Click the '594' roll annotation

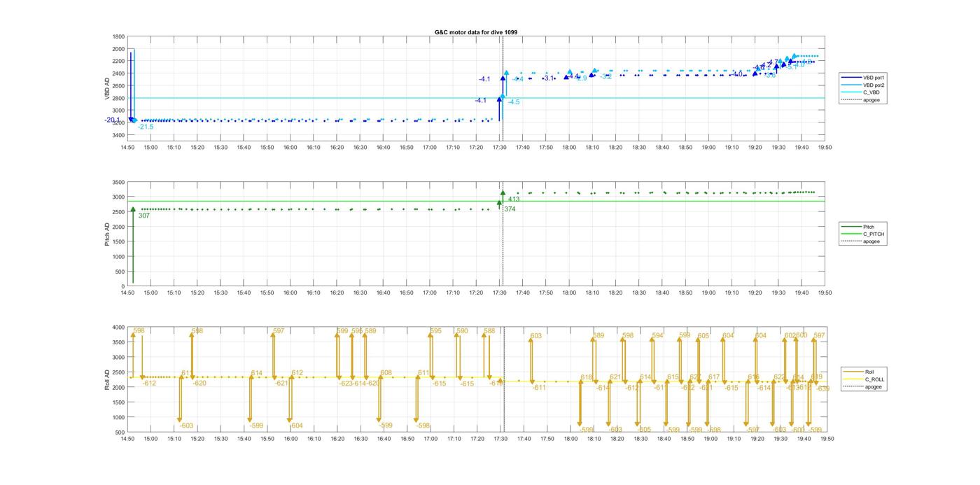657,336
